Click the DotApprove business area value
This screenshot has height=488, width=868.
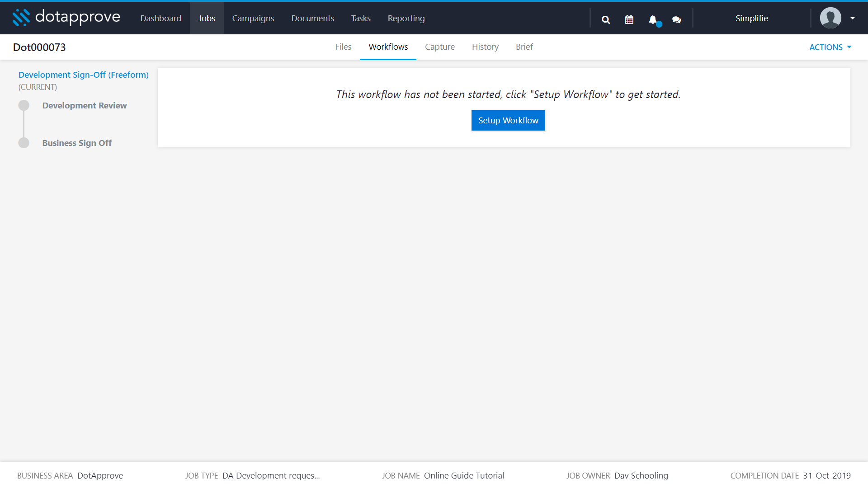(x=100, y=475)
